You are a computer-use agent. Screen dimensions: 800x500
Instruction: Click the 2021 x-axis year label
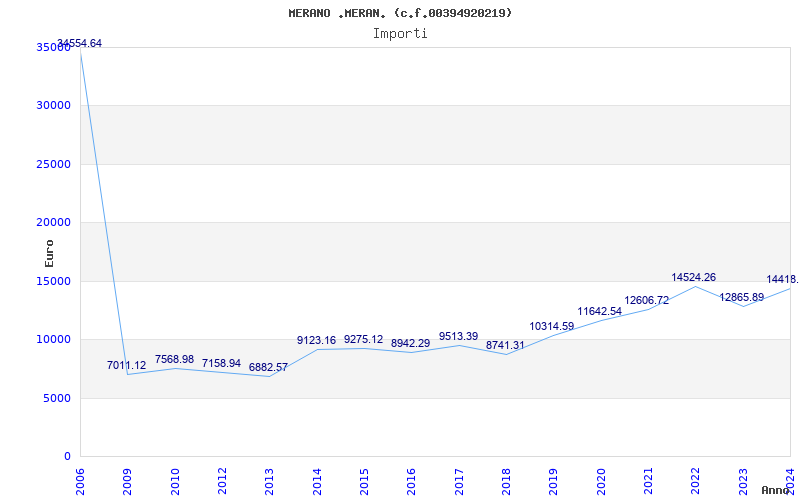(648, 480)
